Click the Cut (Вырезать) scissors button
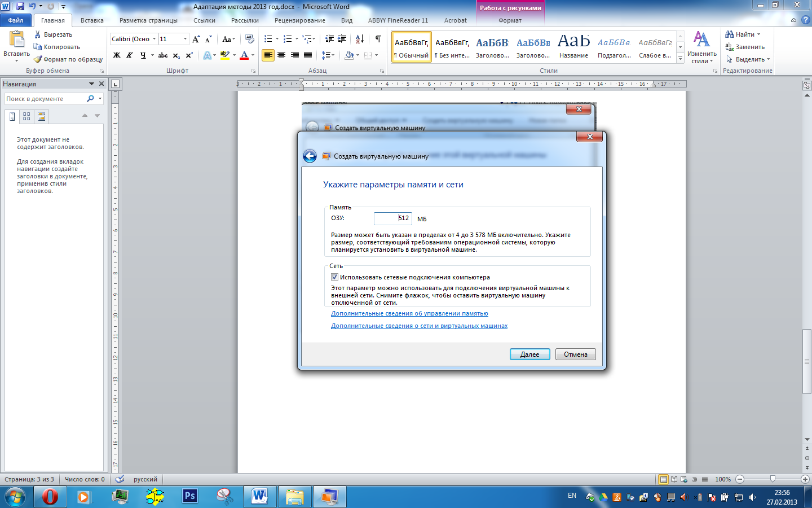The height and width of the screenshot is (508, 812). [53, 34]
